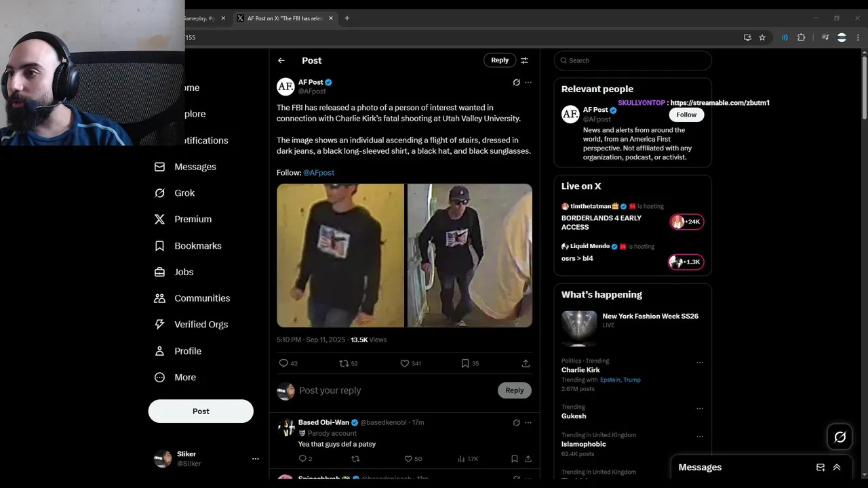Open more options on AF Post's post
This screenshot has height=488, width=868.
pos(528,83)
